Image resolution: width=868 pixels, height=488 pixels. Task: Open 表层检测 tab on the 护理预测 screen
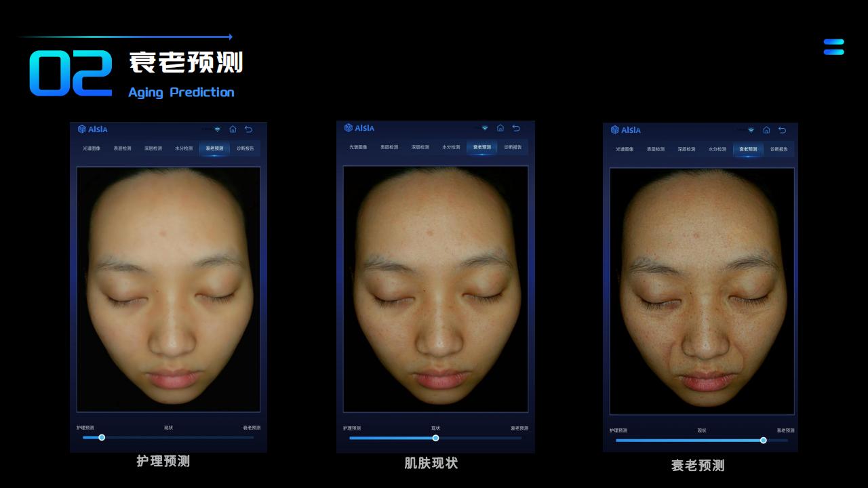tap(123, 148)
